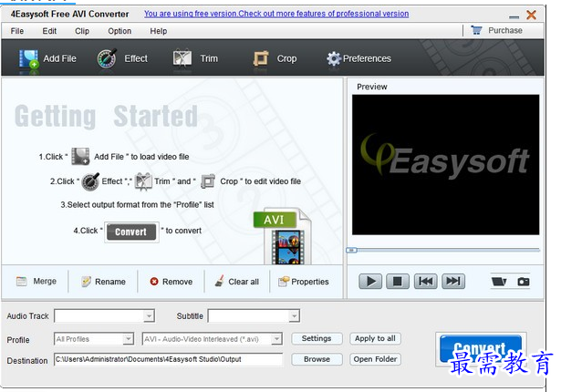The image size is (561, 392).
Task: Click the dark Convert button in step 4
Action: pos(131,232)
